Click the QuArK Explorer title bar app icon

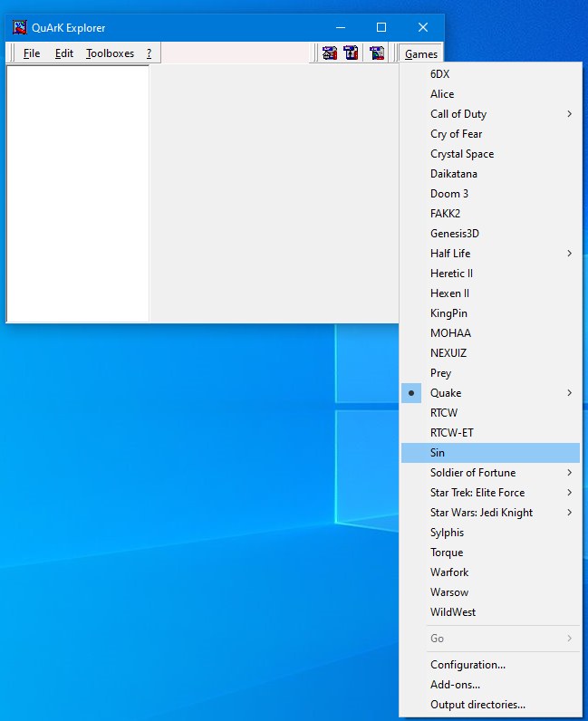tap(20, 27)
